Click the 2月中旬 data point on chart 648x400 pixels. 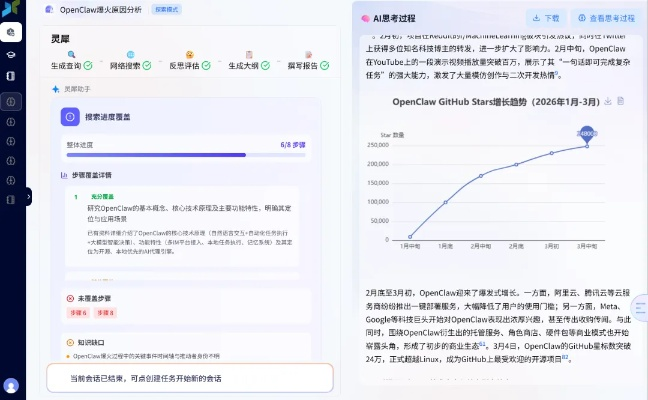[x=481, y=176]
